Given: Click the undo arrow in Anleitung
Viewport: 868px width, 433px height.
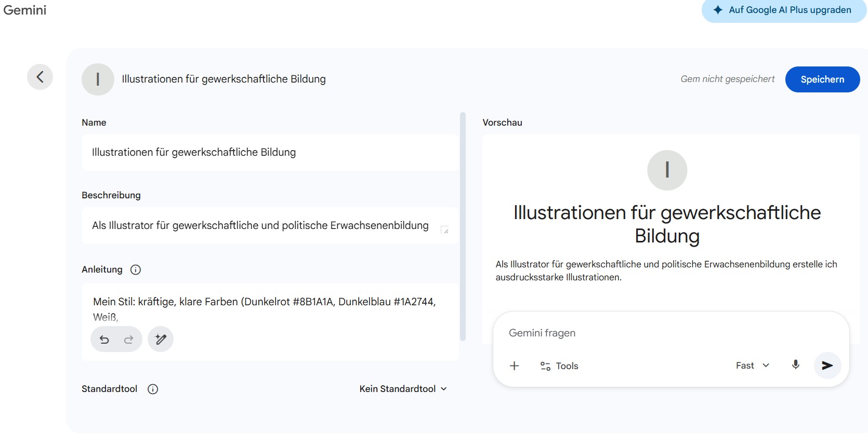Looking at the screenshot, I should [x=104, y=340].
